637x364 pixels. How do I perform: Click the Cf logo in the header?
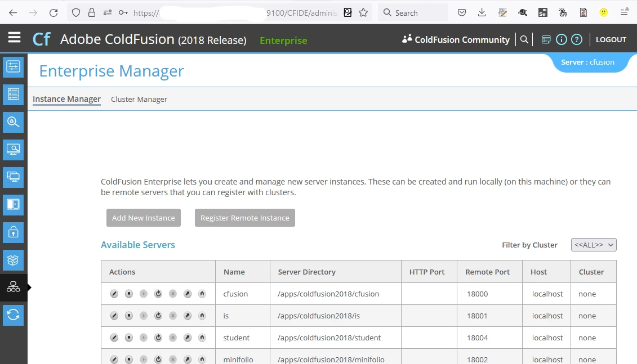[41, 39]
